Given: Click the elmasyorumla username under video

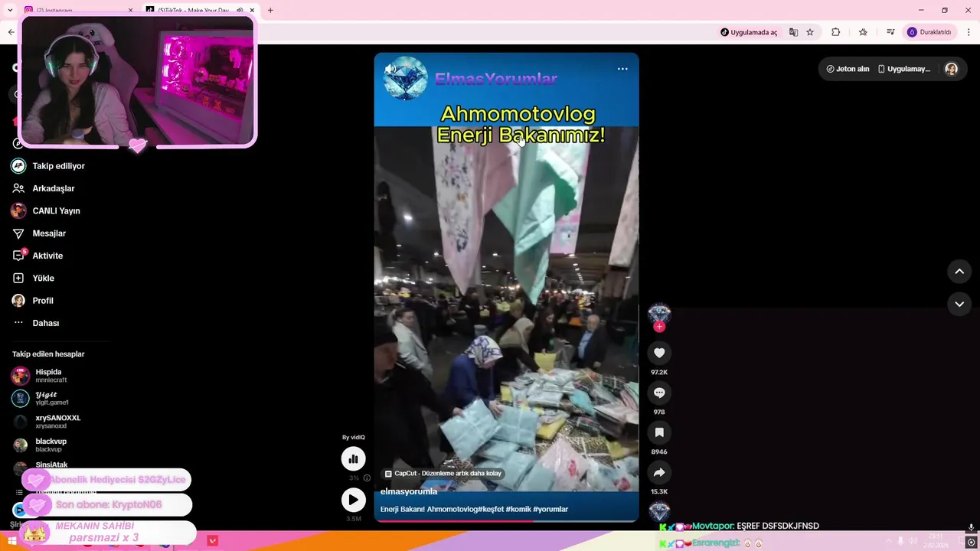Looking at the screenshot, I should [x=409, y=491].
